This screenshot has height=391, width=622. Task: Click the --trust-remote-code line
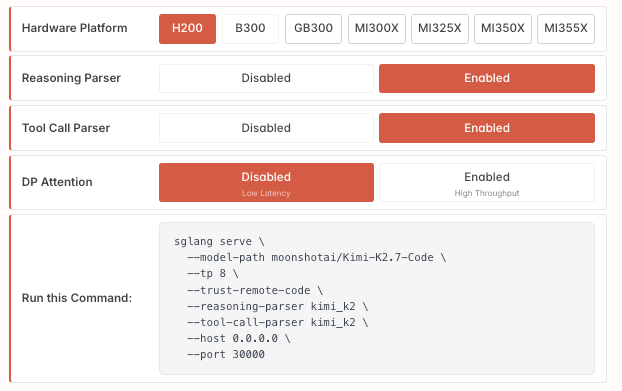tap(255, 290)
